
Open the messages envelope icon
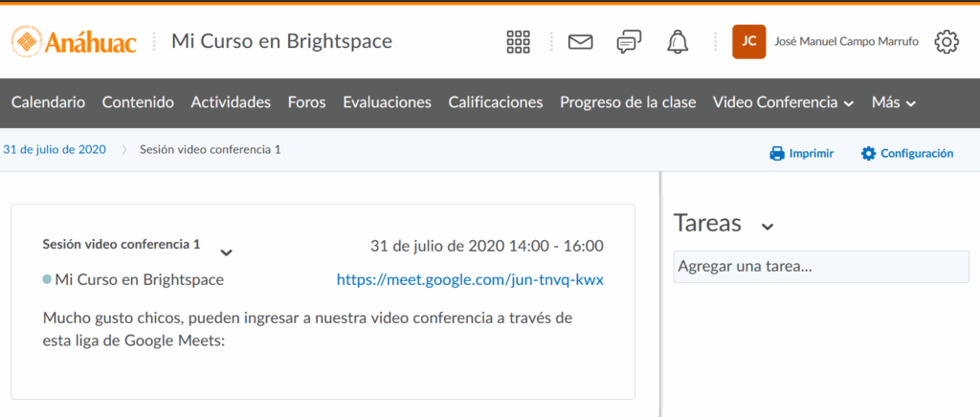[x=580, y=42]
